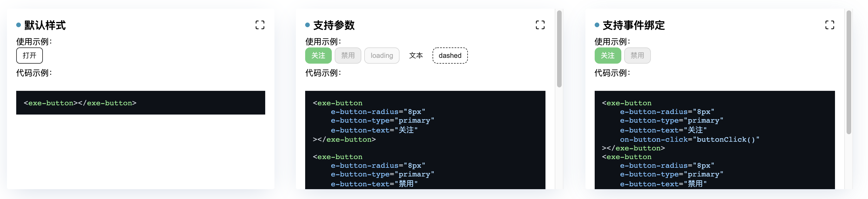Click the 默认样式 heading

tap(45, 25)
